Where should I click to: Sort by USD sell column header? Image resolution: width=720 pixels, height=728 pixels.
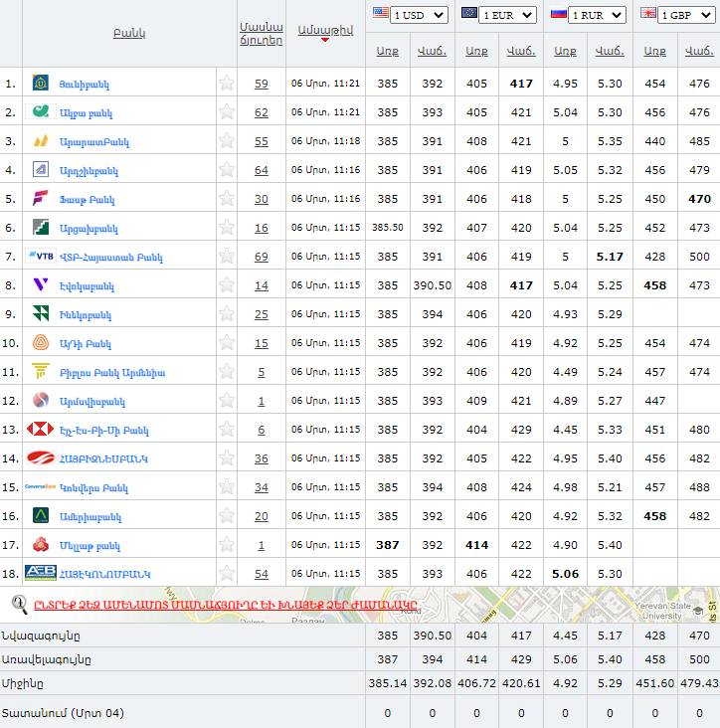(432, 51)
